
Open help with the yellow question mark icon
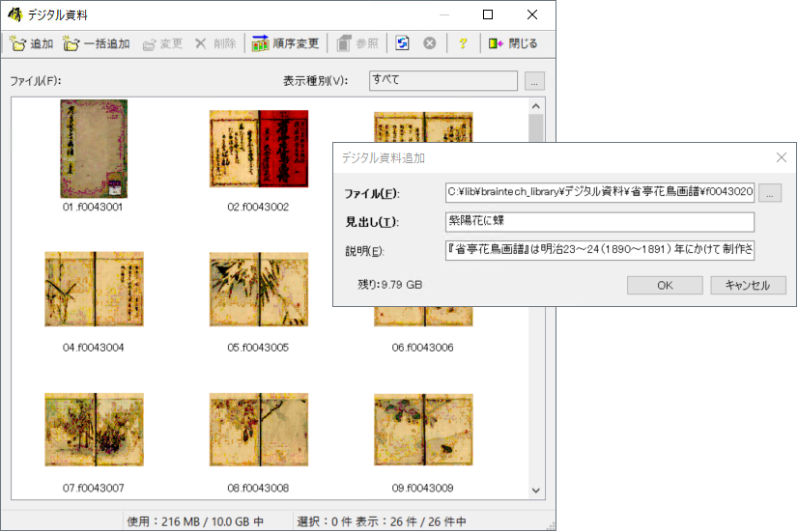pyautogui.click(x=463, y=43)
